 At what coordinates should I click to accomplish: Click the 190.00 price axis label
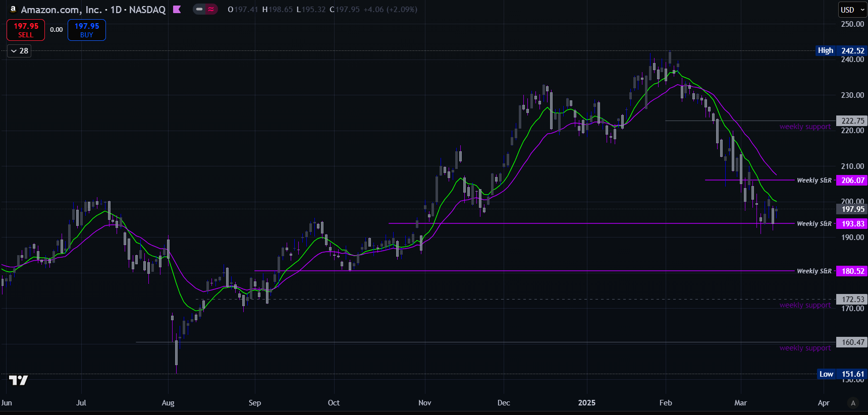tap(852, 237)
